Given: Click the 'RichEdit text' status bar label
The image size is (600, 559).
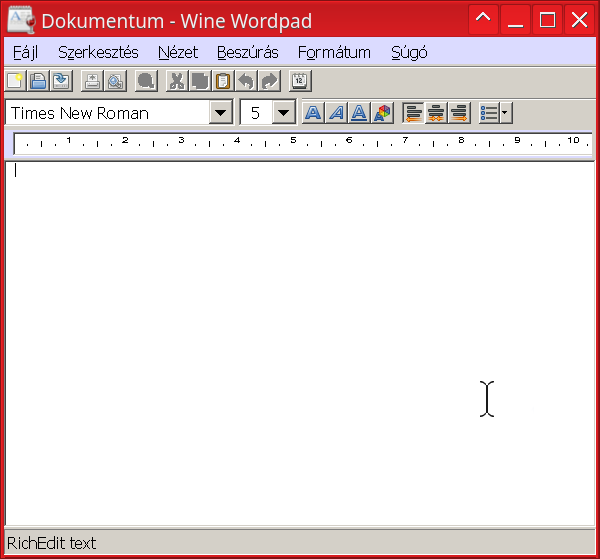Looking at the screenshot, I should [x=52, y=543].
